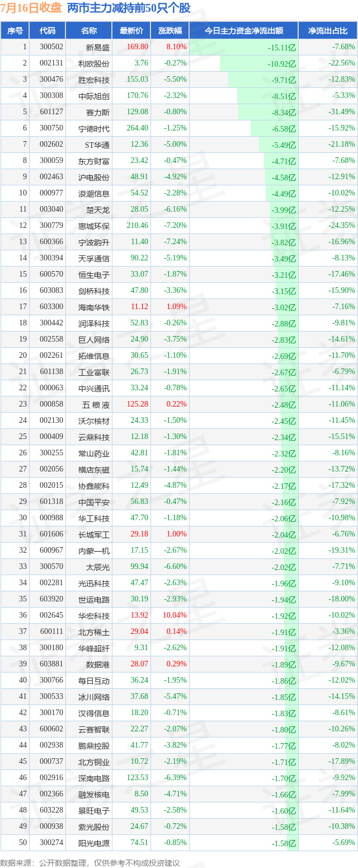Click the 净流出占比 column header

pyautogui.click(x=328, y=31)
